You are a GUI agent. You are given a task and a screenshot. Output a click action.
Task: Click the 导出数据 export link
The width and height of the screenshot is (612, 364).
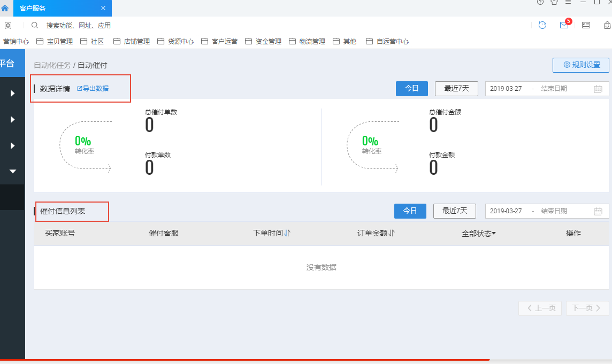93,88
